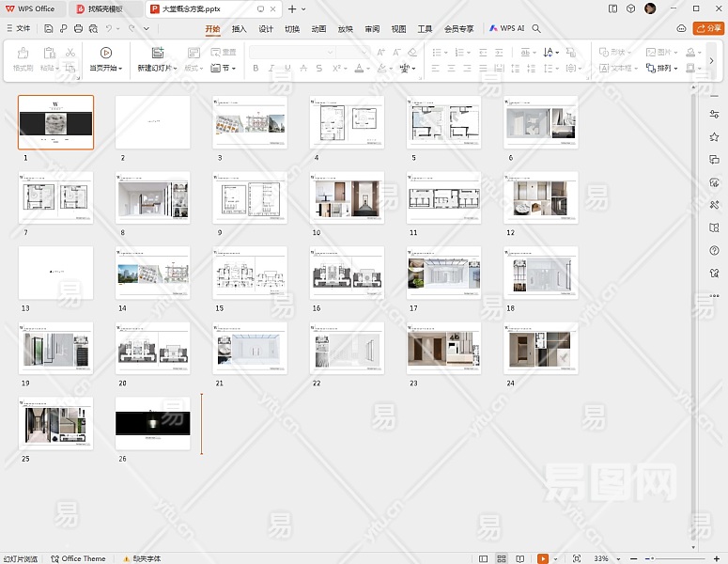Expand slideshow options arrow in status bar
Viewport: 728px width, 564px height.
[x=555, y=558]
